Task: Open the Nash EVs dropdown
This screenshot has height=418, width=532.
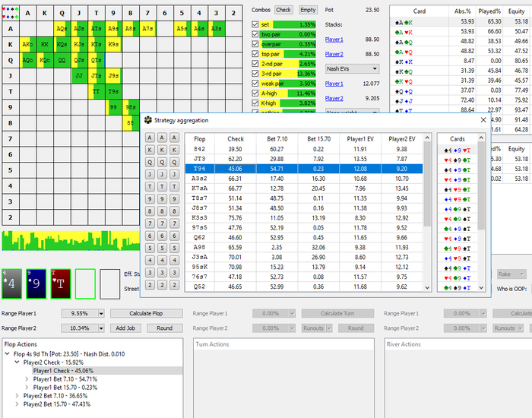Action: coord(352,68)
